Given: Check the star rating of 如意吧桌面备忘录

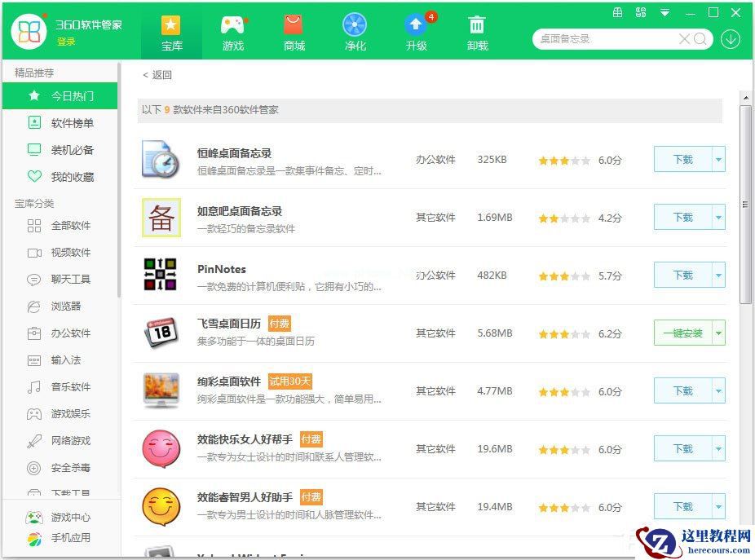Looking at the screenshot, I should (x=562, y=218).
